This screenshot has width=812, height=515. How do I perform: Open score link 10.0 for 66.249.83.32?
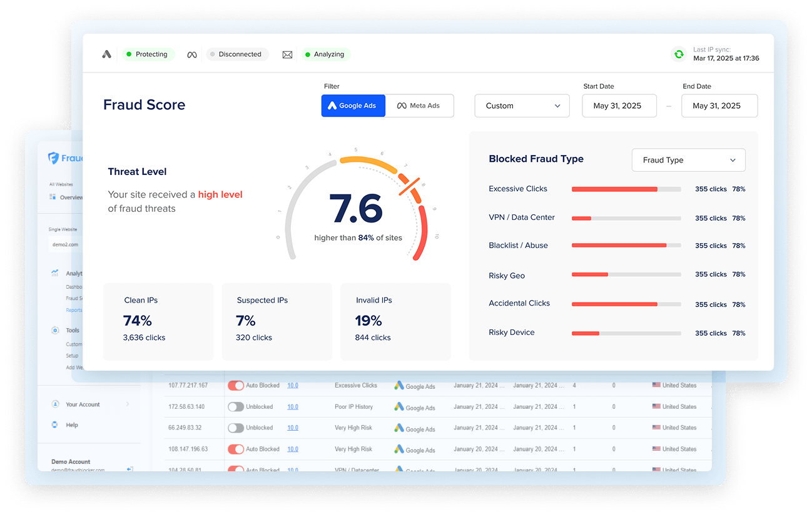(293, 428)
